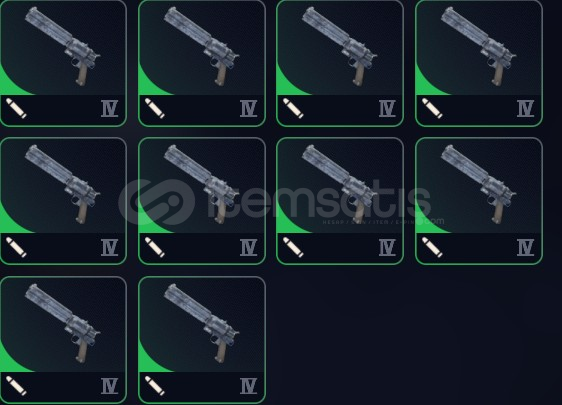
Task: Click the bullet icon on the last middle-row card
Action: (432, 247)
